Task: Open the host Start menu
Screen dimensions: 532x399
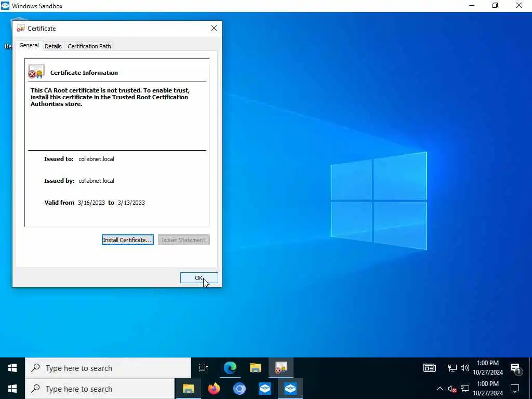Action: pyautogui.click(x=12, y=389)
